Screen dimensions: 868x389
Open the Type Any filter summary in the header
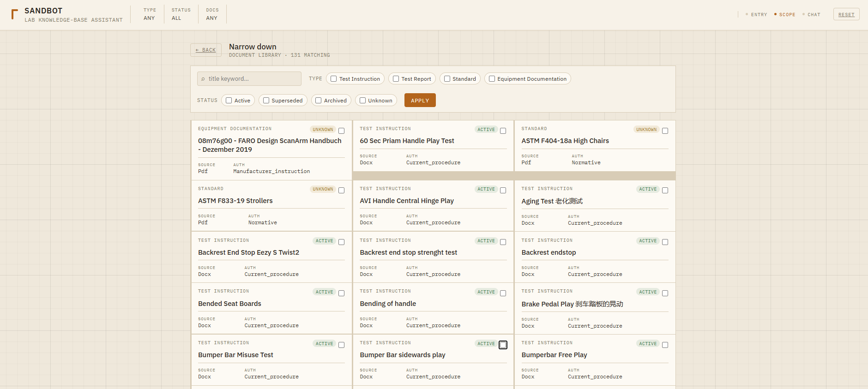(x=150, y=14)
